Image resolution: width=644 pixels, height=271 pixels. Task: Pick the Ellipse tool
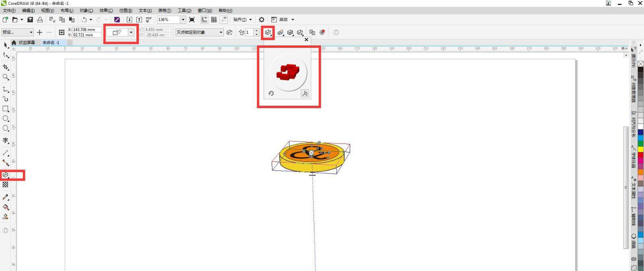pos(5,119)
